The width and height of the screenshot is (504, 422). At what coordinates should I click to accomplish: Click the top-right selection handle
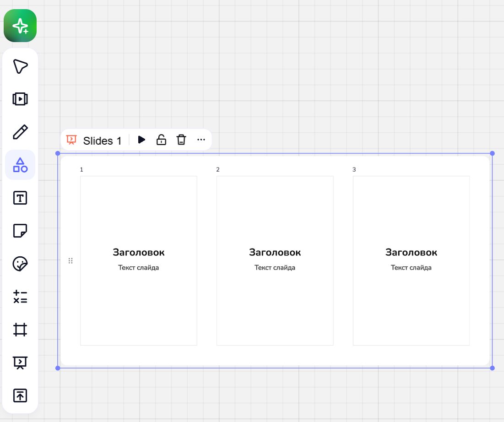[493, 153]
